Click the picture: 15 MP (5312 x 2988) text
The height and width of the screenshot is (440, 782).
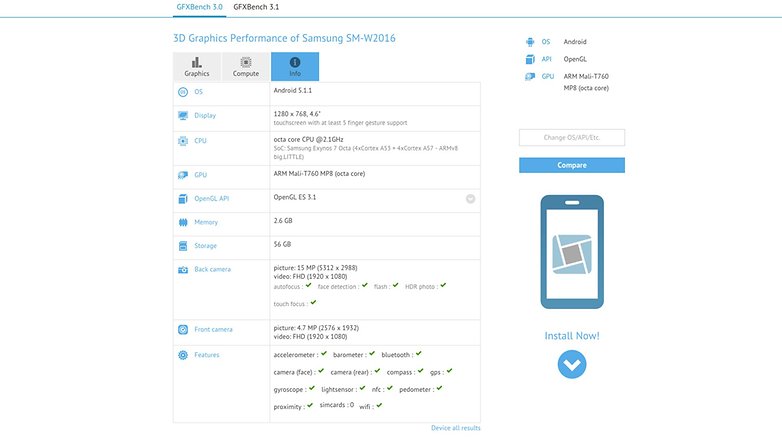[x=315, y=268]
